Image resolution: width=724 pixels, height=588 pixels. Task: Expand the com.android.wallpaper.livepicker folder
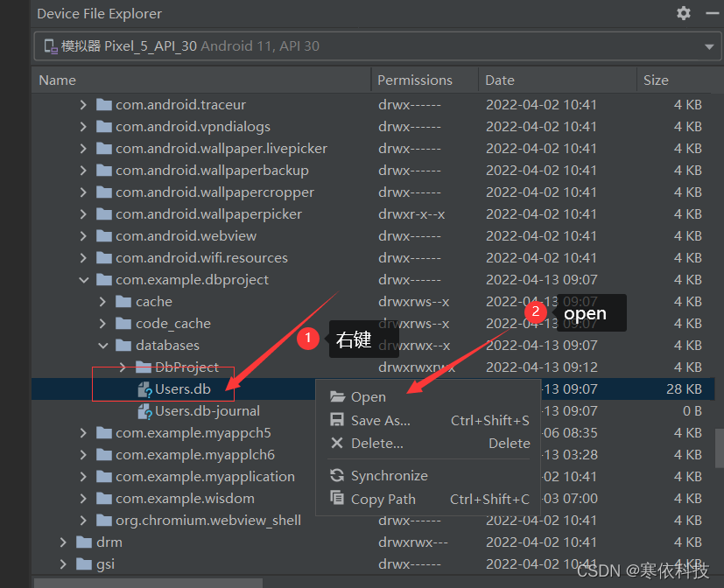(83, 149)
